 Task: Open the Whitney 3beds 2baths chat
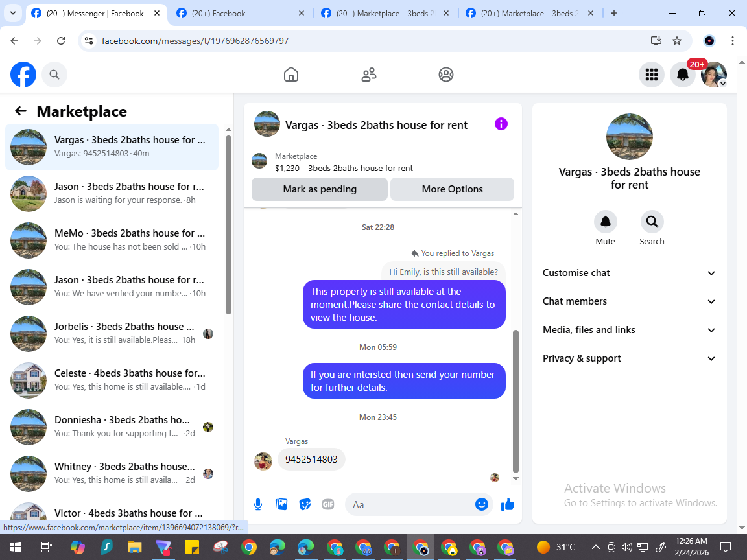(x=112, y=473)
